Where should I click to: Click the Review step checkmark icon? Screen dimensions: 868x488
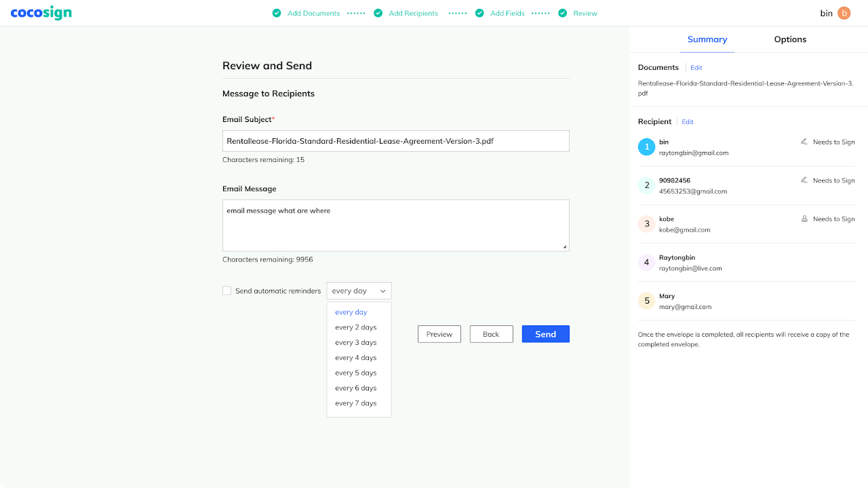click(x=562, y=13)
